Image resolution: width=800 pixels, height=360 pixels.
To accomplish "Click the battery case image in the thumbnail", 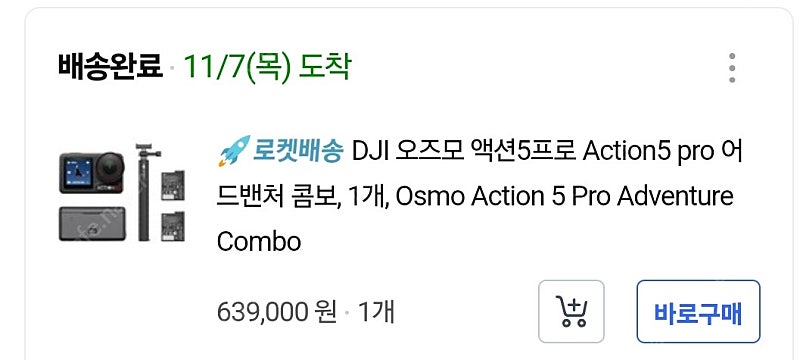I will point(92,223).
